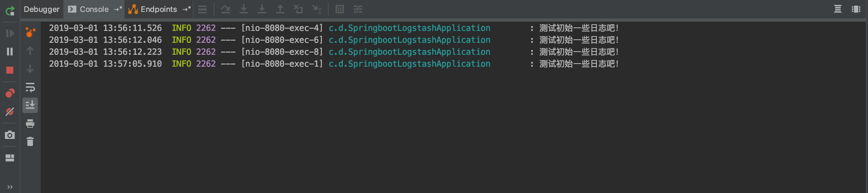This screenshot has width=868, height=193.
Task: Toggle scroll to end of console
Action: click(x=30, y=105)
